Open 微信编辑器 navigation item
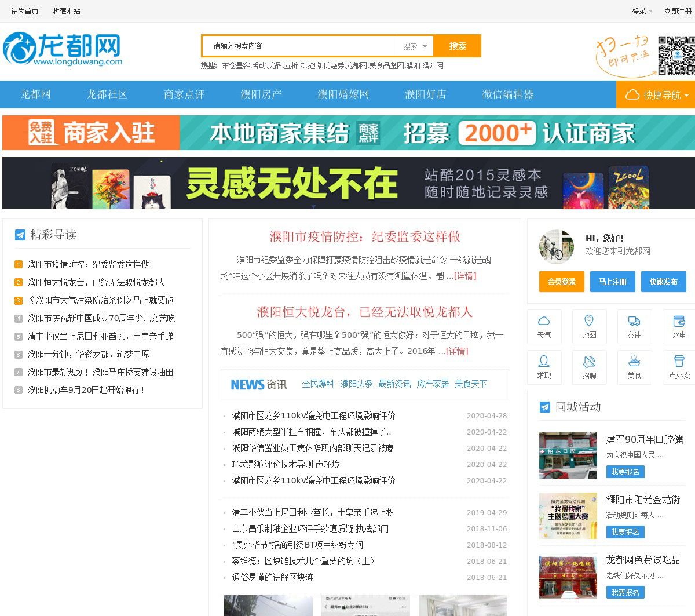The height and width of the screenshot is (616, 695). (508, 94)
